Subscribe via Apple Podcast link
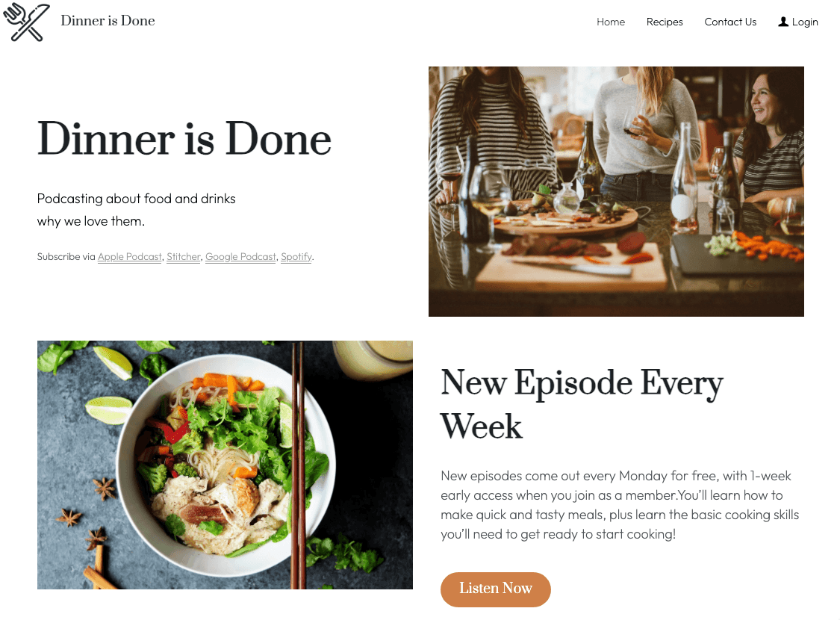 130,257
